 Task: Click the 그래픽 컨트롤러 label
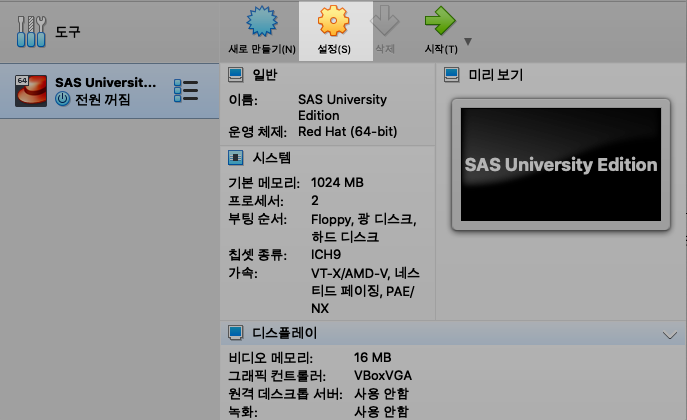[277, 375]
